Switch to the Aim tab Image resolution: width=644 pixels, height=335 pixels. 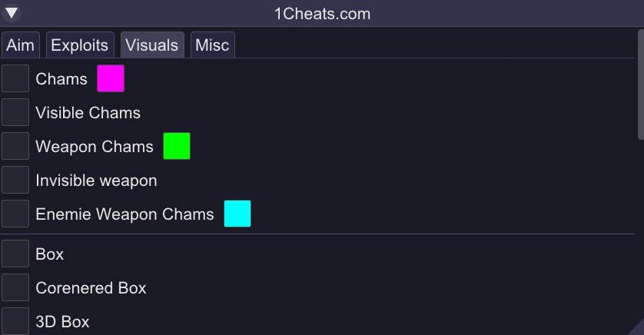20,45
